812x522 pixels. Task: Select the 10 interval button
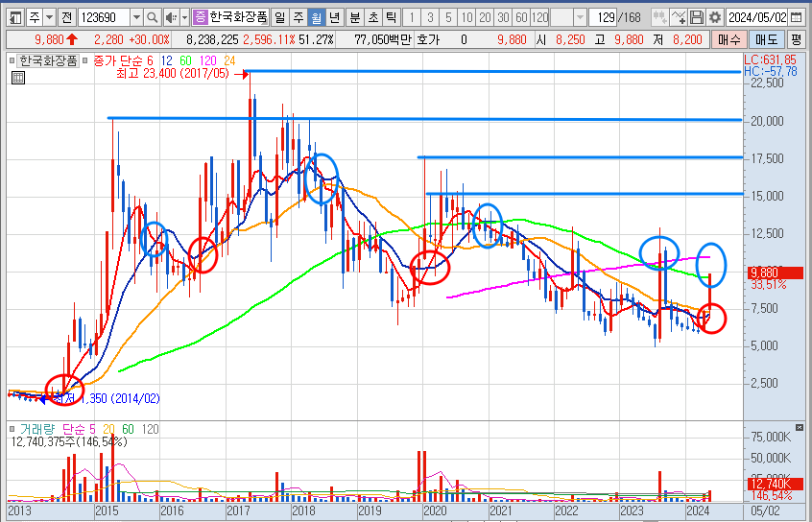[x=466, y=17]
